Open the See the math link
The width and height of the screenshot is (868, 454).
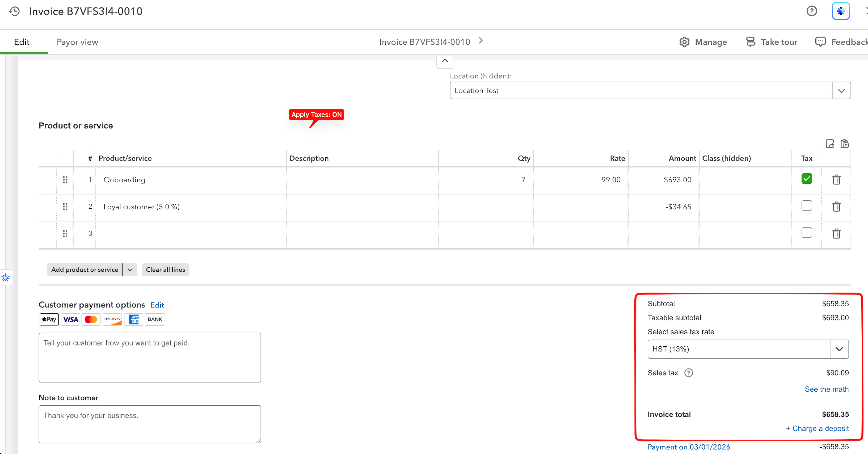pos(826,389)
